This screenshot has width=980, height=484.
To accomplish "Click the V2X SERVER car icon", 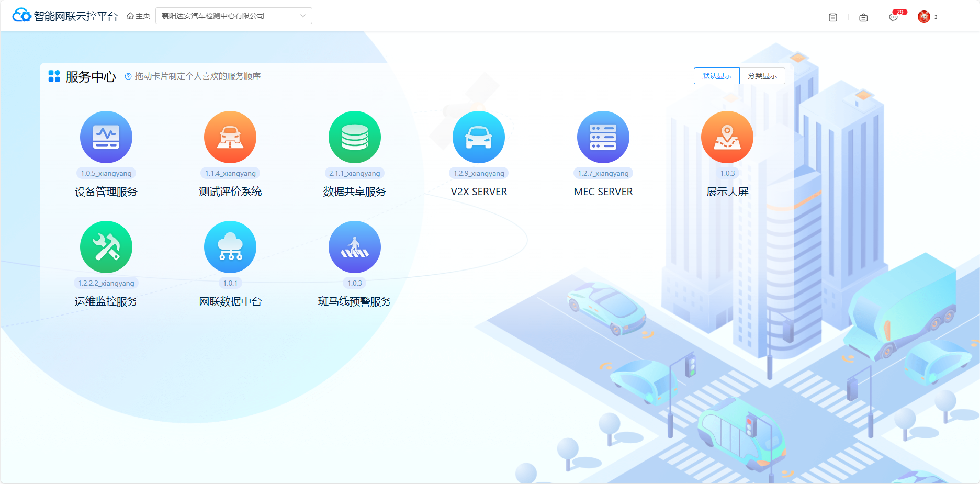I will pos(479,137).
